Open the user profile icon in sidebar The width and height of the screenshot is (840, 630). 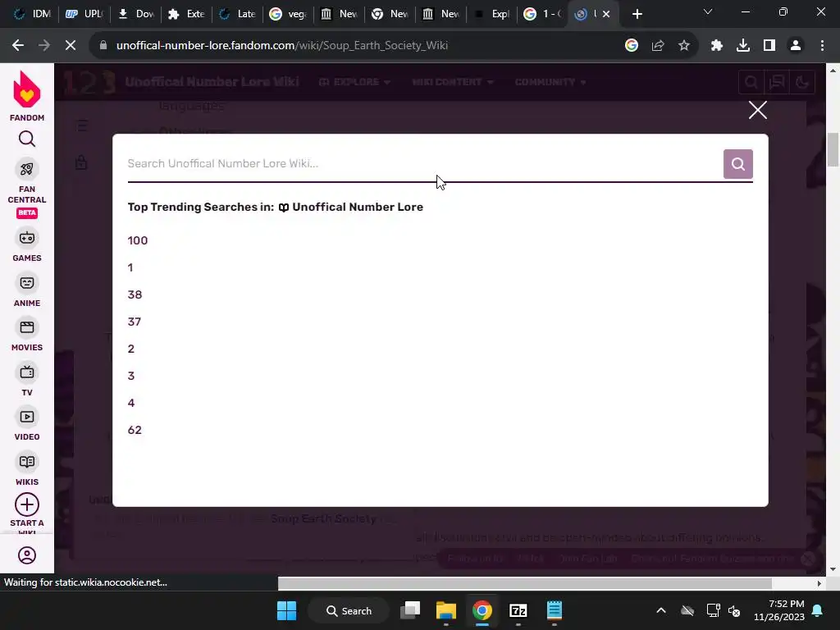pos(27,555)
